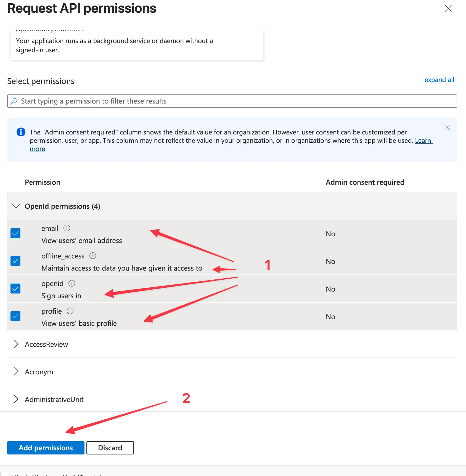
Task: Open the info tooltip beside profile permission
Action: point(70,311)
